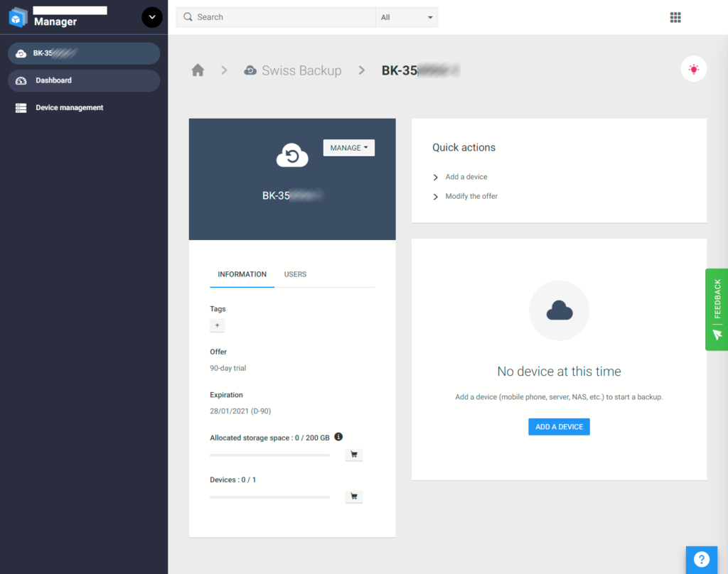This screenshot has height=574, width=728.
Task: Select the BK-35 backup in sidebar
Action: pos(84,53)
